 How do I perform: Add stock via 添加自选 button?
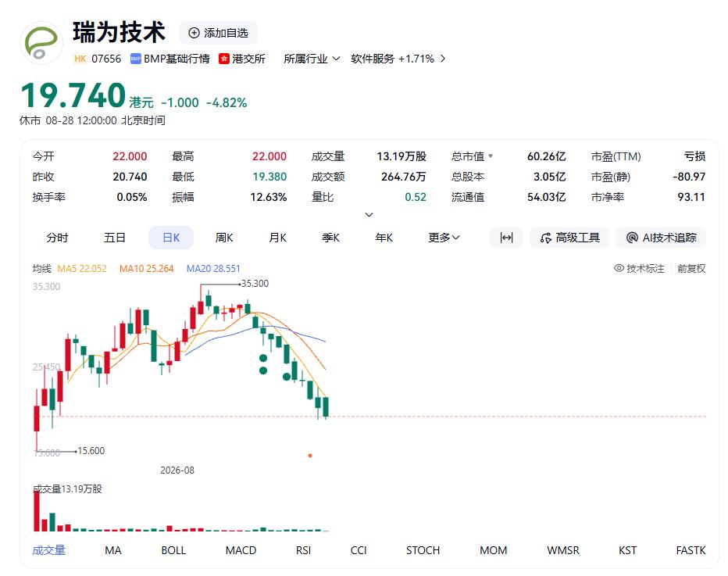pyautogui.click(x=218, y=33)
